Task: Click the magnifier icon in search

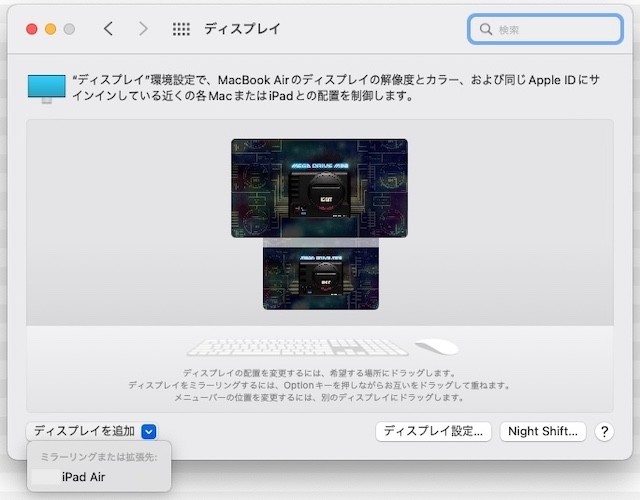Action: coord(485,29)
